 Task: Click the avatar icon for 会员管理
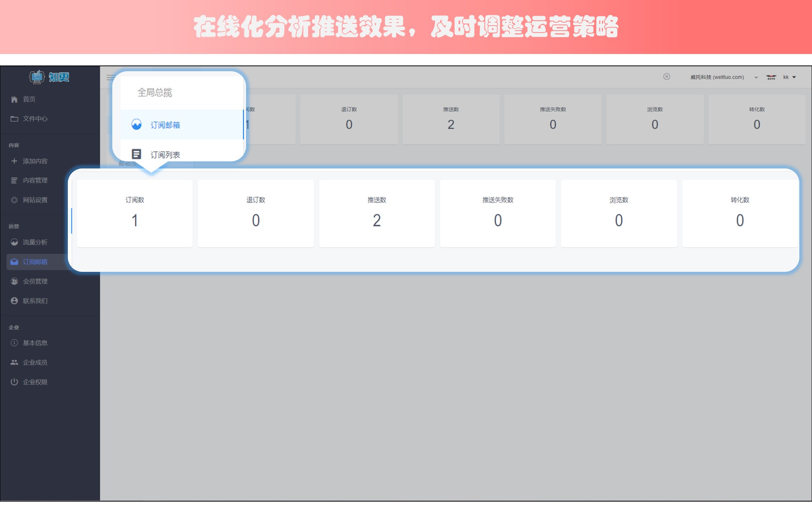14,281
